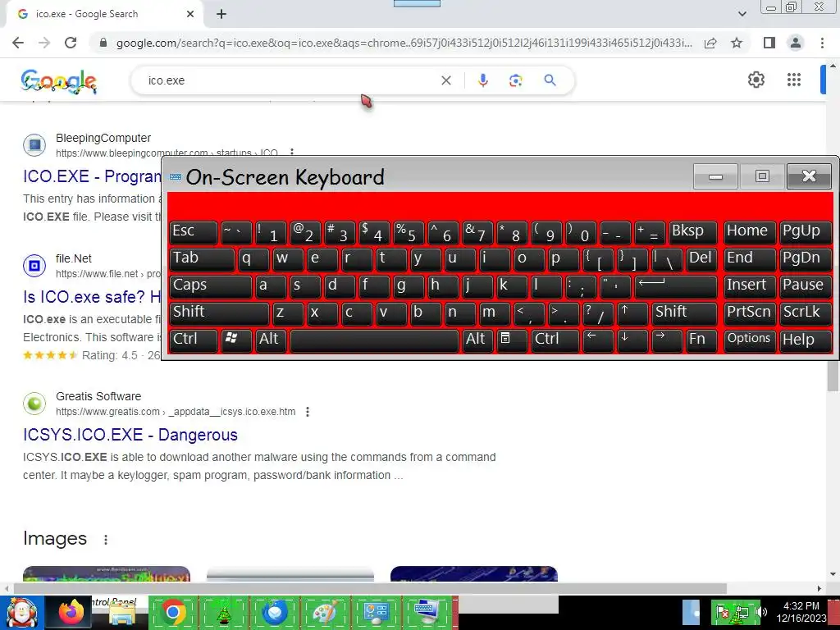Click the first image thumbnail under Images

107,573
